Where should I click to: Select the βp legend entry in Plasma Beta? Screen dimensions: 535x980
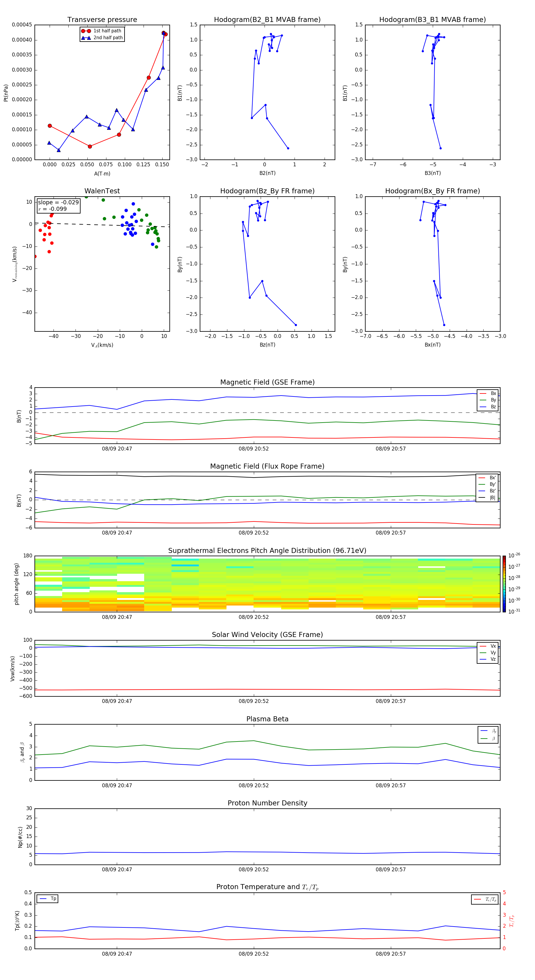pos(489,731)
